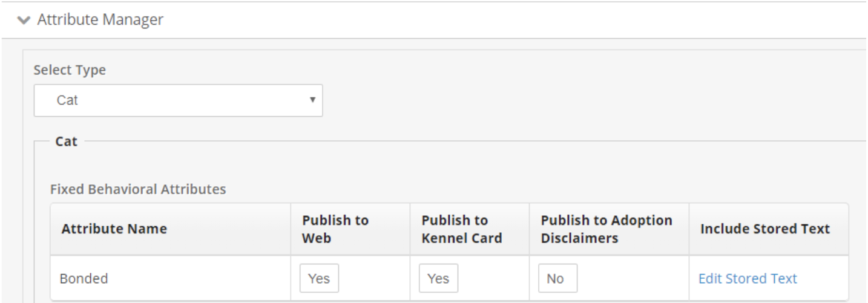This screenshot has width=868, height=303.
Task: Click the Include Stored Text column header
Action: [x=764, y=229]
